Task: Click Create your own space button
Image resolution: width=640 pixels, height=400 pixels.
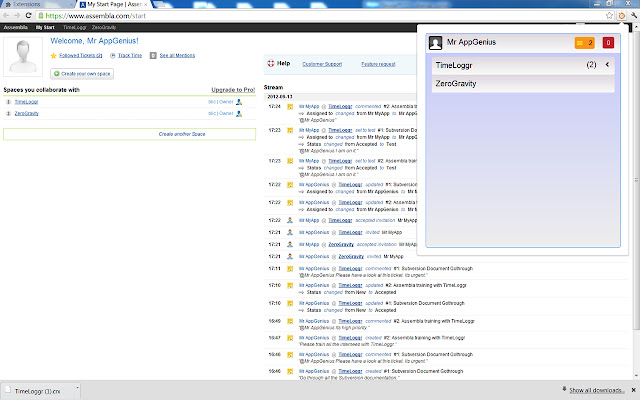Action: coord(82,74)
